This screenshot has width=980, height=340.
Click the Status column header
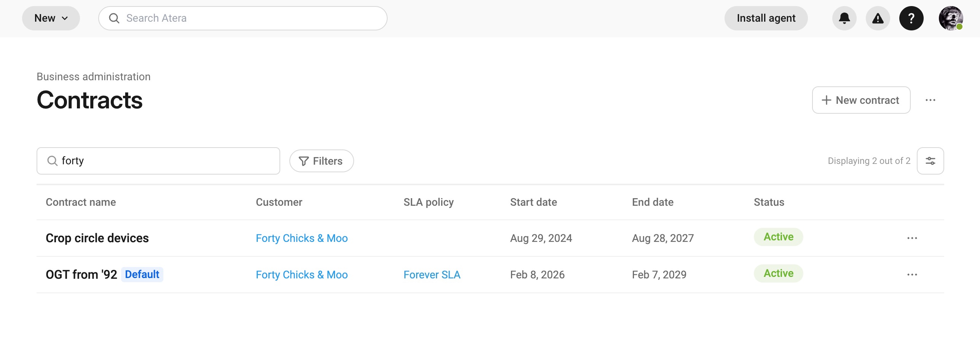(769, 202)
